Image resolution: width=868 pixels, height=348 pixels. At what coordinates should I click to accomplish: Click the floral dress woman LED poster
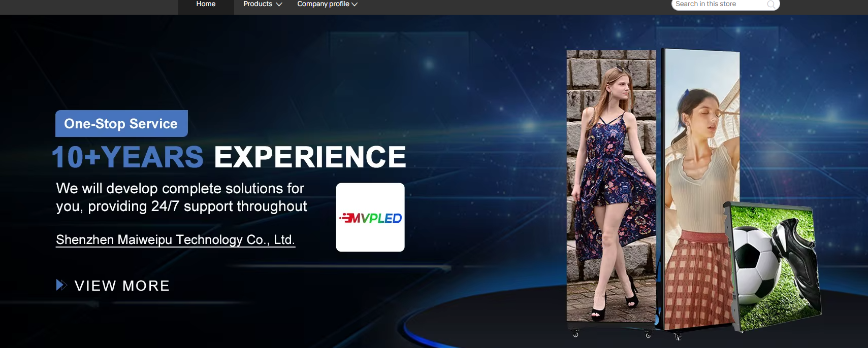tap(611, 186)
